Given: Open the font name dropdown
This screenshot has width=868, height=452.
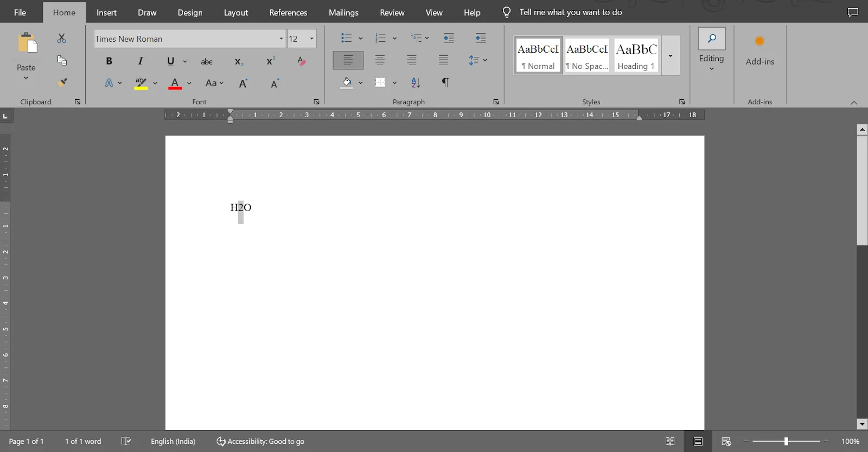Looking at the screenshot, I should [x=281, y=39].
